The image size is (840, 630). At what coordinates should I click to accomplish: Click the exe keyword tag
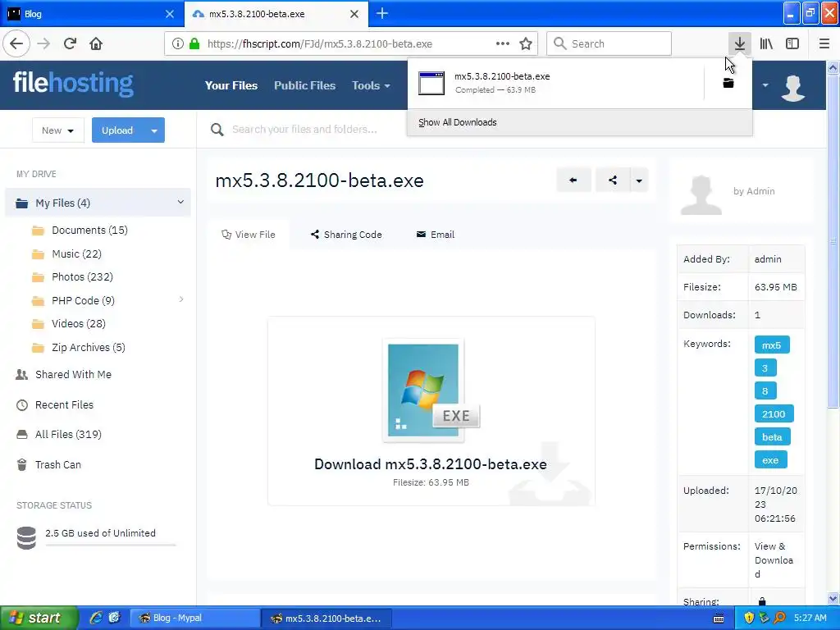click(x=770, y=459)
